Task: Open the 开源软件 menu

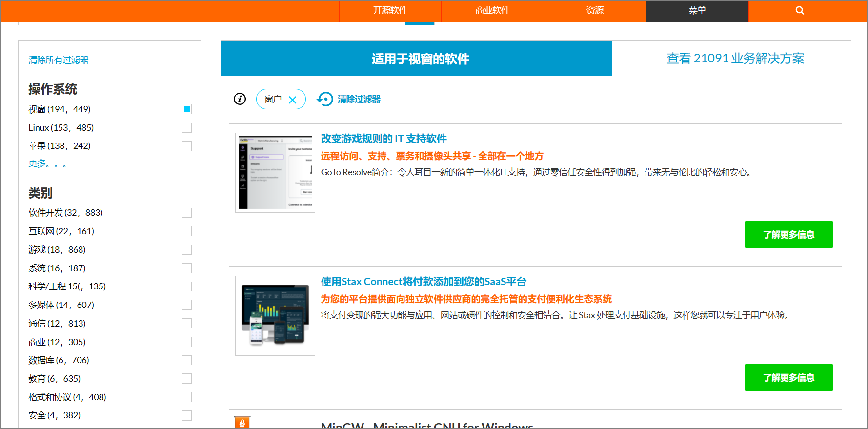Action: click(390, 11)
